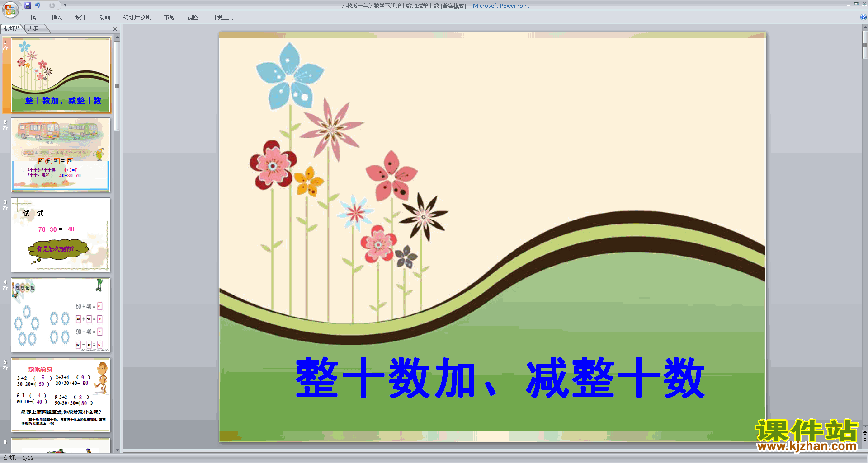Open the 插入 ribbon tab

click(57, 18)
